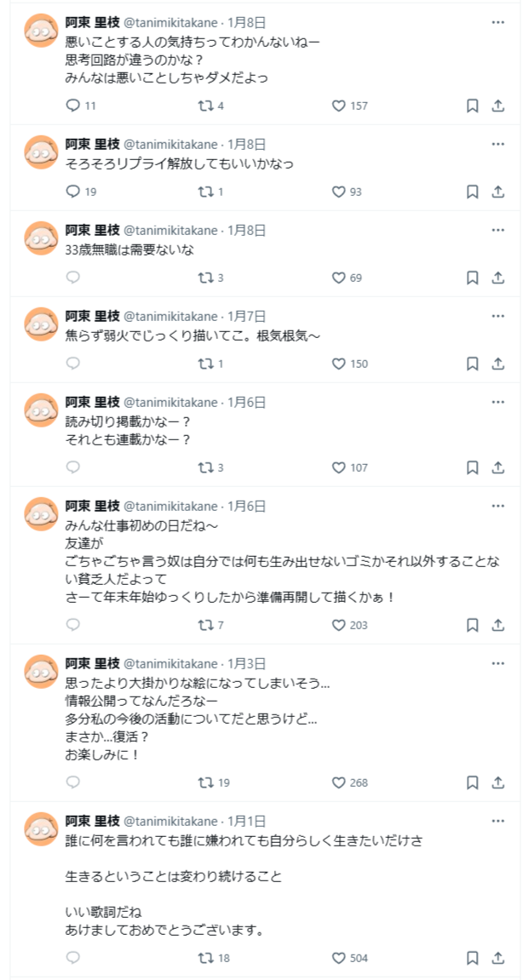Screen dimensions: 529x980
Task: Like the 33歳無職は需要ないな tweet
Action: click(x=338, y=278)
